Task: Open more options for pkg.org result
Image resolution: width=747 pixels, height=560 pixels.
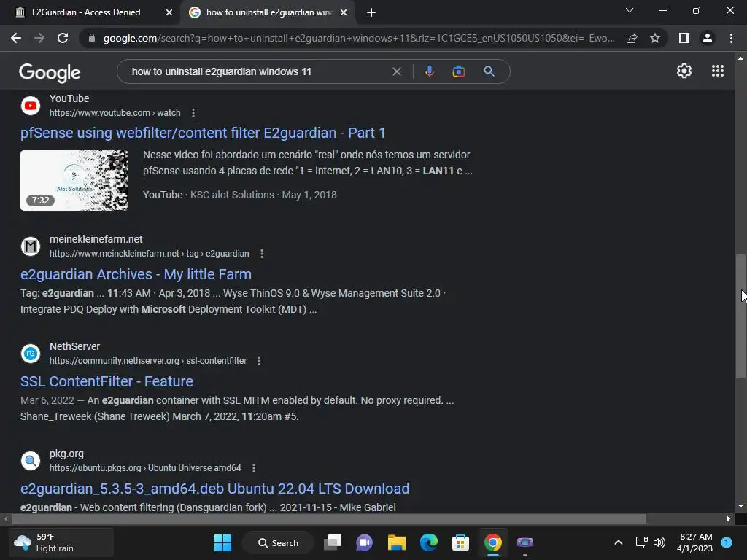Action: point(253,468)
